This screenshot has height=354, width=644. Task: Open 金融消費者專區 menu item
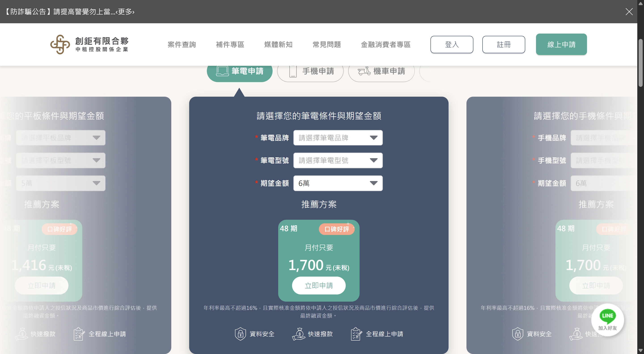[386, 45]
